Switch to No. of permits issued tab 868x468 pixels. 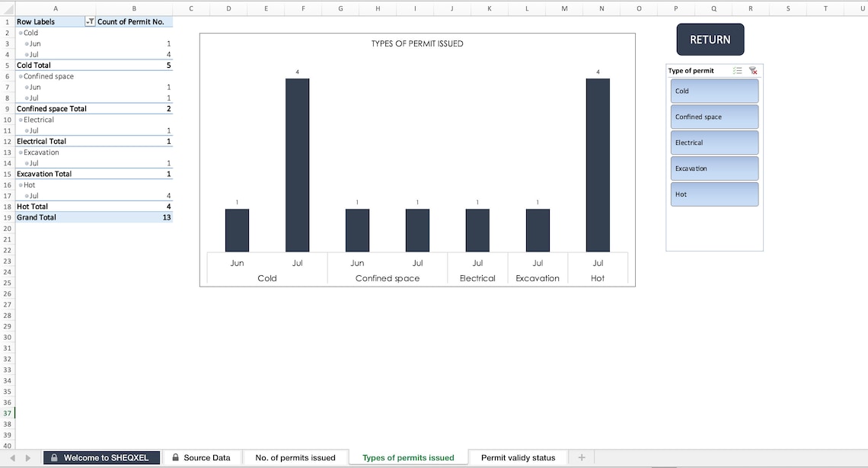click(295, 457)
